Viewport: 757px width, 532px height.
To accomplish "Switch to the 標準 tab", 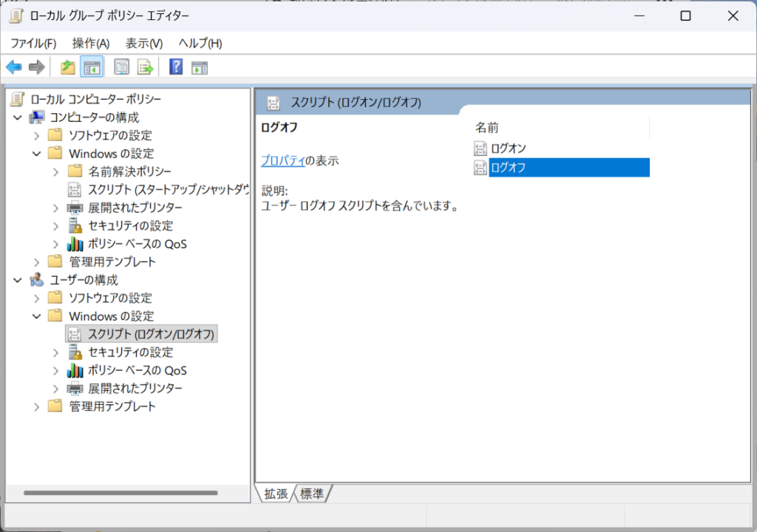I will 312,494.
